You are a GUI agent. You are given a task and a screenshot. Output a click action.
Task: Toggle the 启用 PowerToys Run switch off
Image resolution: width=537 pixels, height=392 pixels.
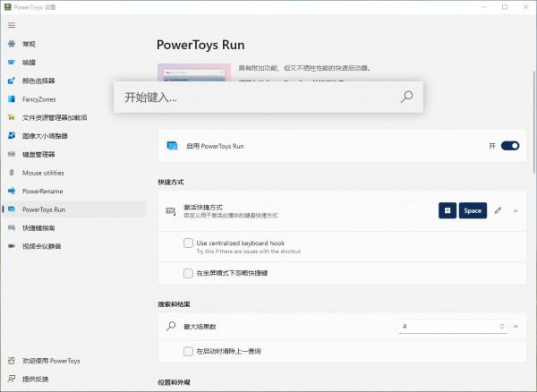coord(510,146)
